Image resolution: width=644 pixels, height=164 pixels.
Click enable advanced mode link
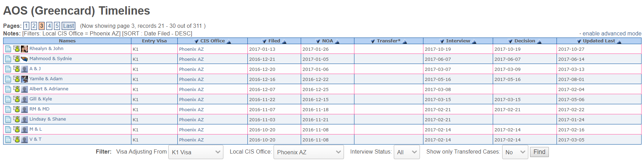(x=612, y=34)
